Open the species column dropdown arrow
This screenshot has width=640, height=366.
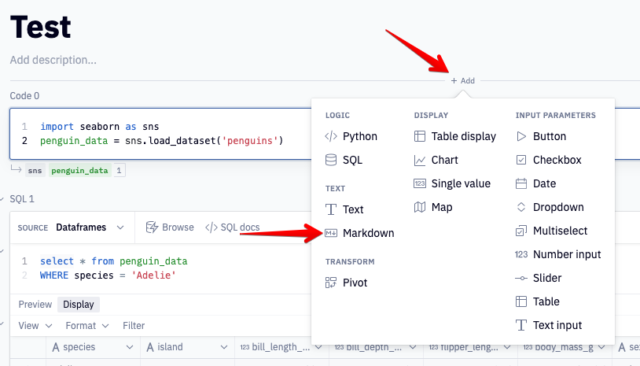point(129,347)
